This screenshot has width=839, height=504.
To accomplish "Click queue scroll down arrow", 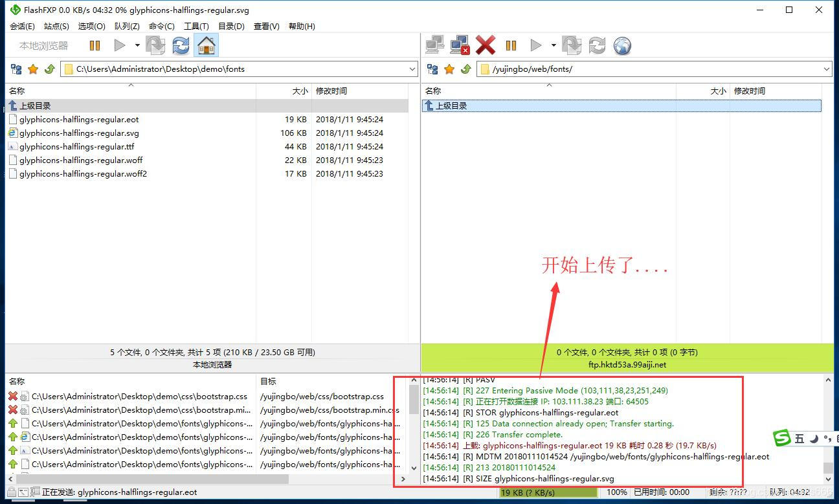I will click(x=414, y=467).
